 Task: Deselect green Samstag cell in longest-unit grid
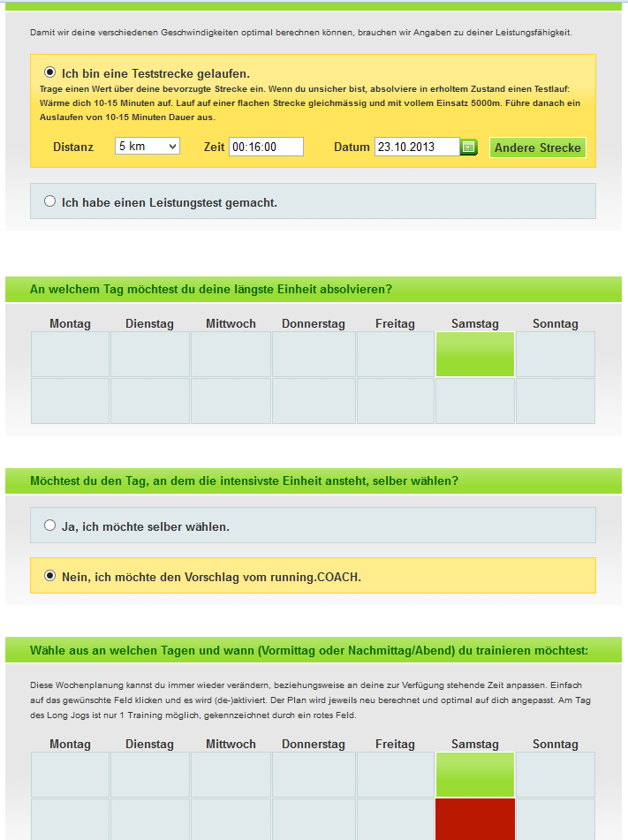pos(475,354)
